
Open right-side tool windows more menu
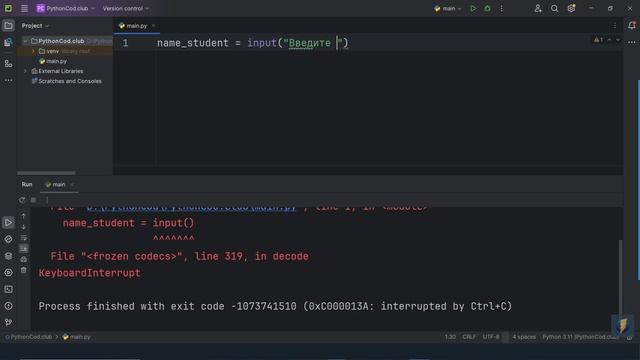pos(632,42)
